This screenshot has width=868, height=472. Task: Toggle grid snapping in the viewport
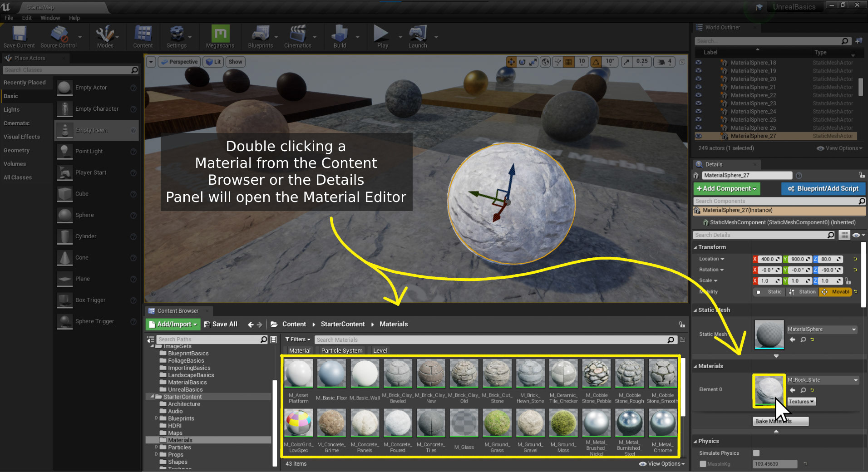point(568,62)
